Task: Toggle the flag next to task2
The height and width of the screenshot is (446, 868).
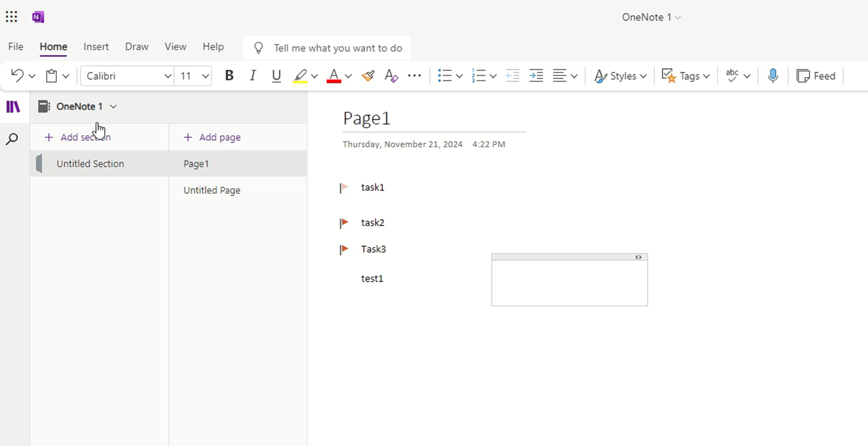Action: click(343, 223)
